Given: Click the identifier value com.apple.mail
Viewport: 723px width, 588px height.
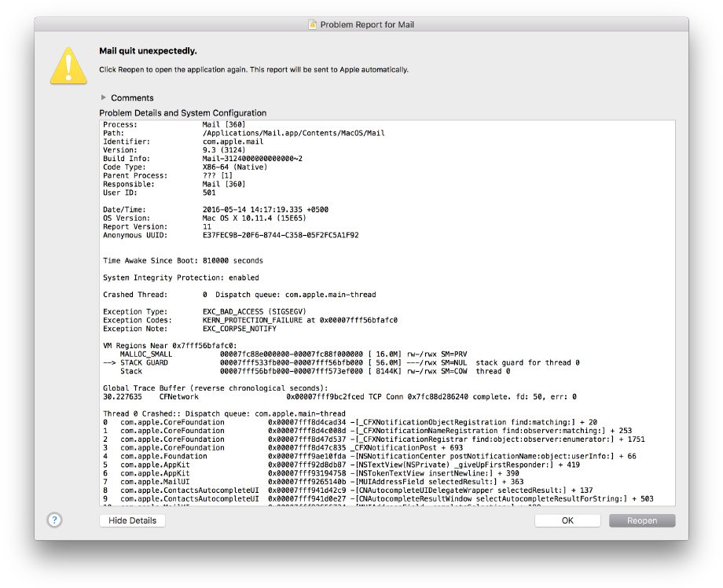Looking at the screenshot, I should coord(233,141).
